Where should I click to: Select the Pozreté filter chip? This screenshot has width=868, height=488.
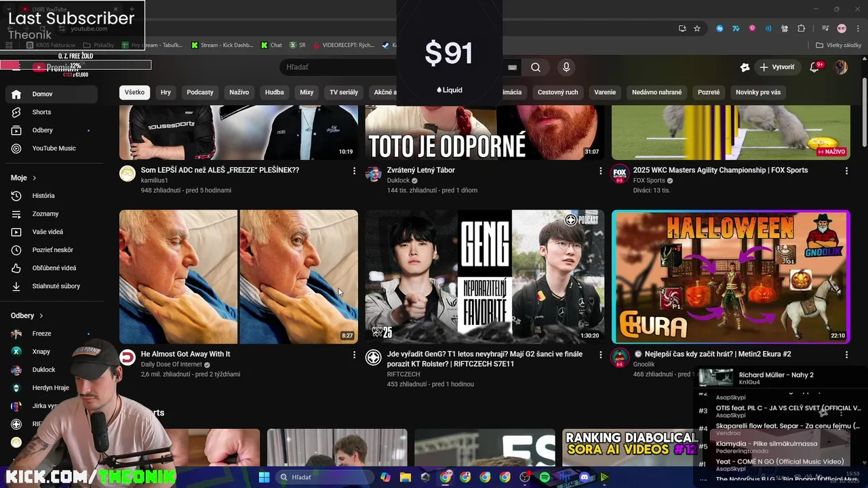point(709,92)
